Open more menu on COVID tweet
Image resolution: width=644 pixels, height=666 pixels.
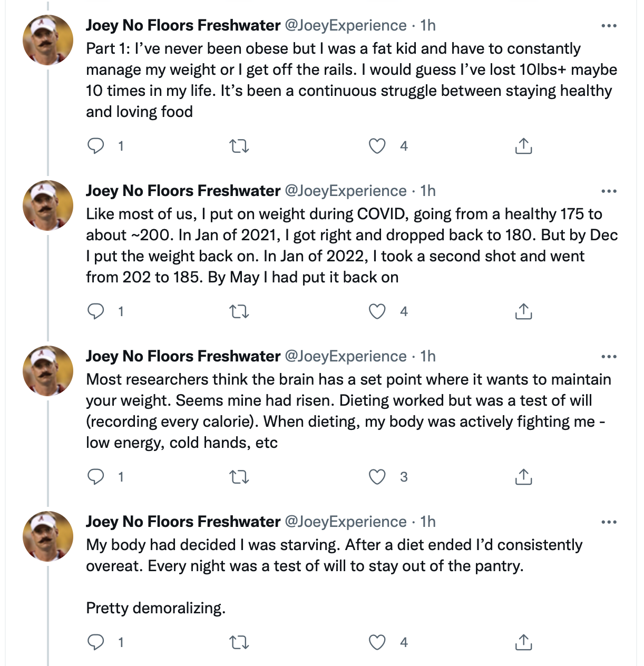tap(609, 191)
